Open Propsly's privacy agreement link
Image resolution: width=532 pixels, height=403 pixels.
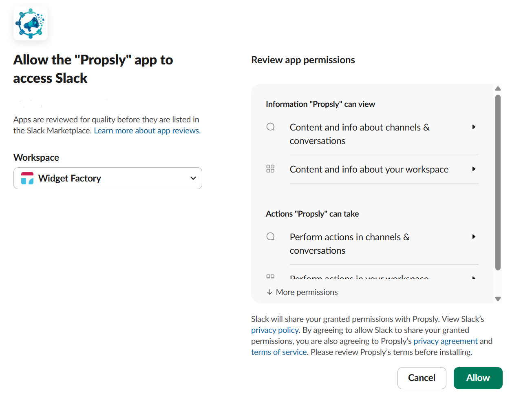pyautogui.click(x=446, y=341)
